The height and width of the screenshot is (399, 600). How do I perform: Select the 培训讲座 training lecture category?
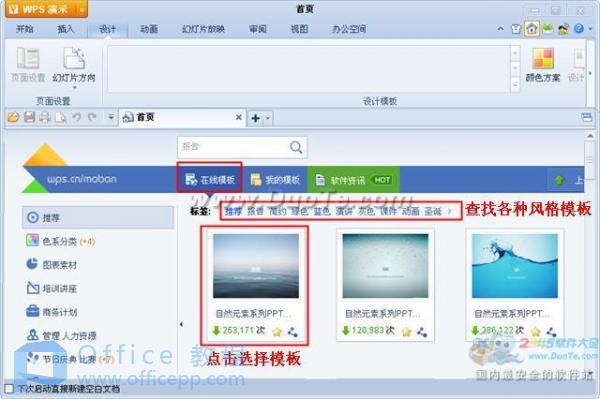(52, 288)
